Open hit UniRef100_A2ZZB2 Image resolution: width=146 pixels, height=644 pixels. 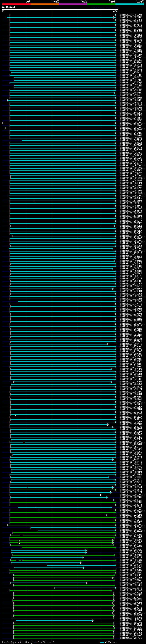(x=131, y=17)
